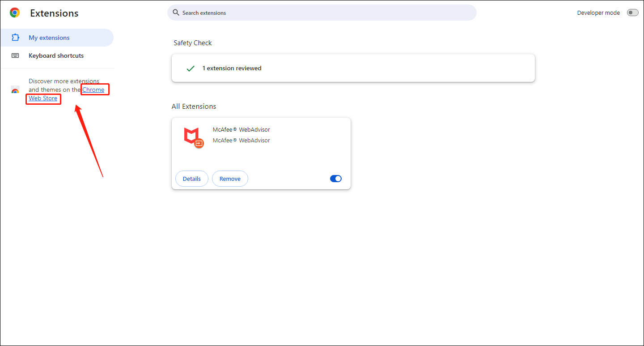Click the 'Developer mode' label
This screenshot has width=644, height=346.
598,13
